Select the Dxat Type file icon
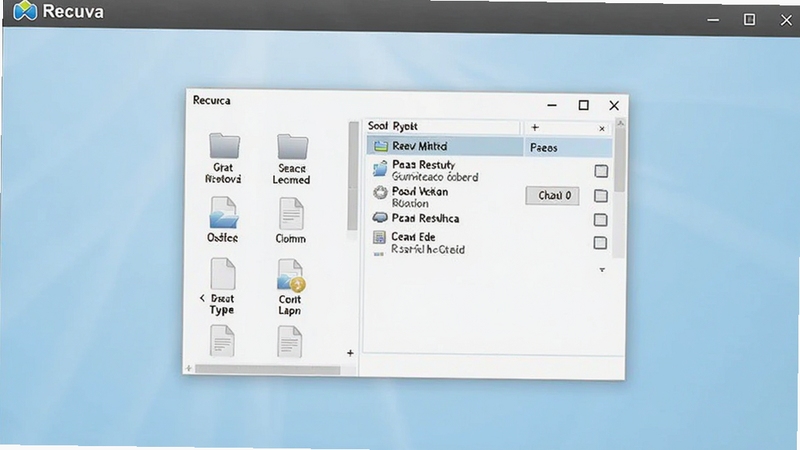Image resolution: width=800 pixels, height=450 pixels. [x=223, y=273]
